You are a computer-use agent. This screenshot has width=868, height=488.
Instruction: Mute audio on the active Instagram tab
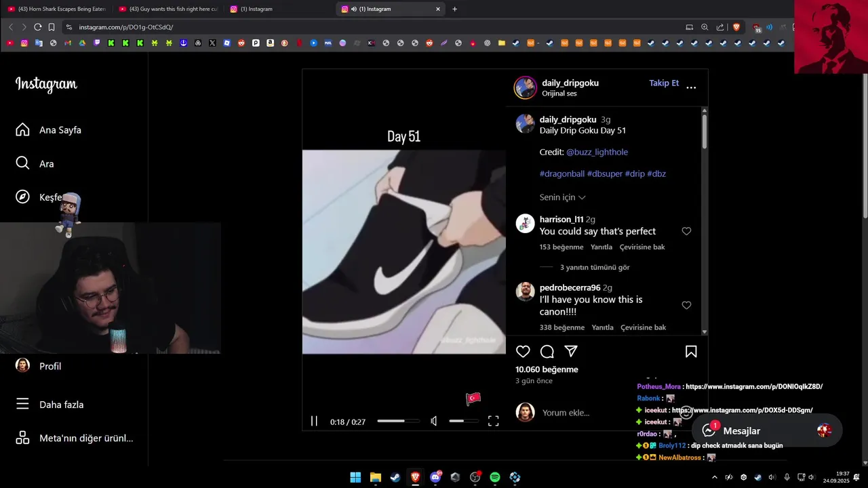click(x=354, y=9)
